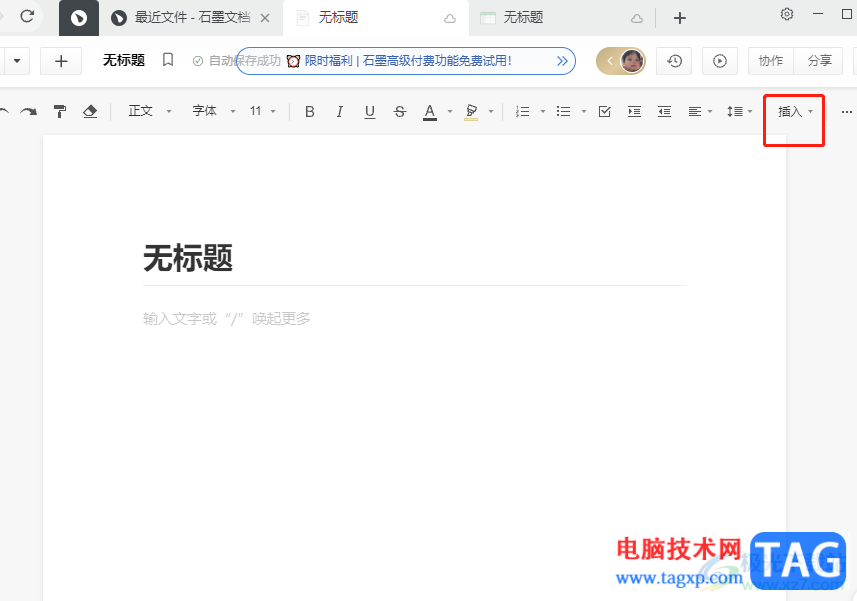The image size is (857, 601).
Task: Clear formatting with the eraser icon
Action: click(90, 111)
